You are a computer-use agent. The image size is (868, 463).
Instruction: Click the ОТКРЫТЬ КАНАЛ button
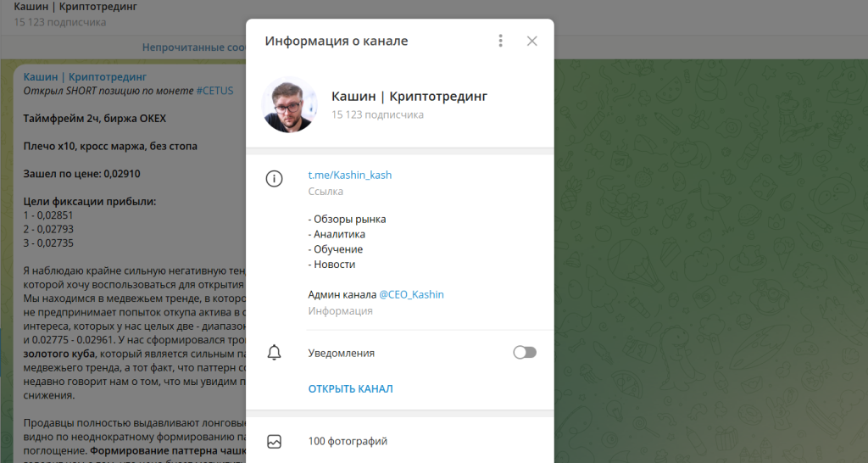point(350,388)
